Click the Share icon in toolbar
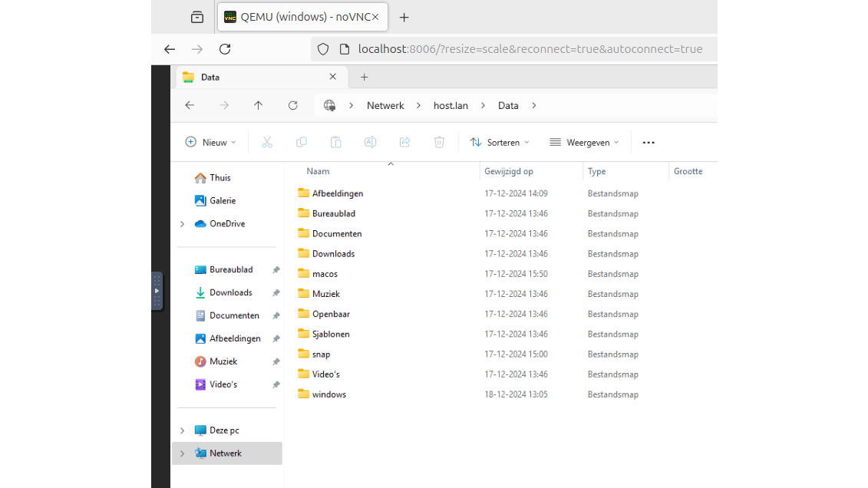 coord(404,142)
